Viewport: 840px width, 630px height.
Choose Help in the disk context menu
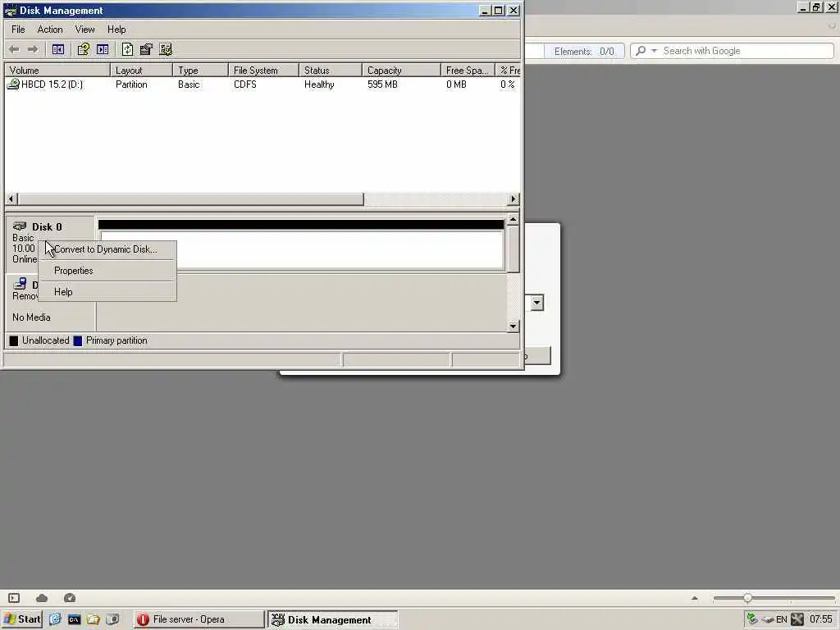(x=107, y=292)
